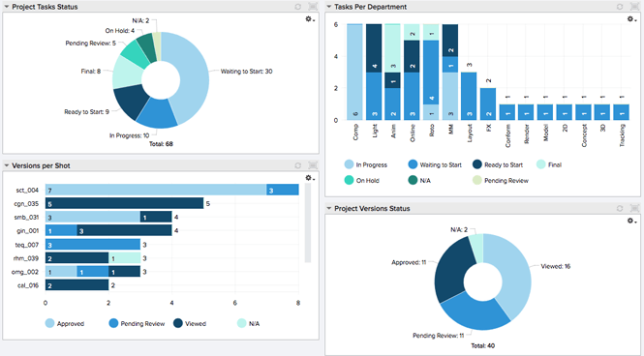This screenshot has width=644, height=356.
Task: Toggle N/A legend item in Versions per Shot
Action: (x=249, y=323)
